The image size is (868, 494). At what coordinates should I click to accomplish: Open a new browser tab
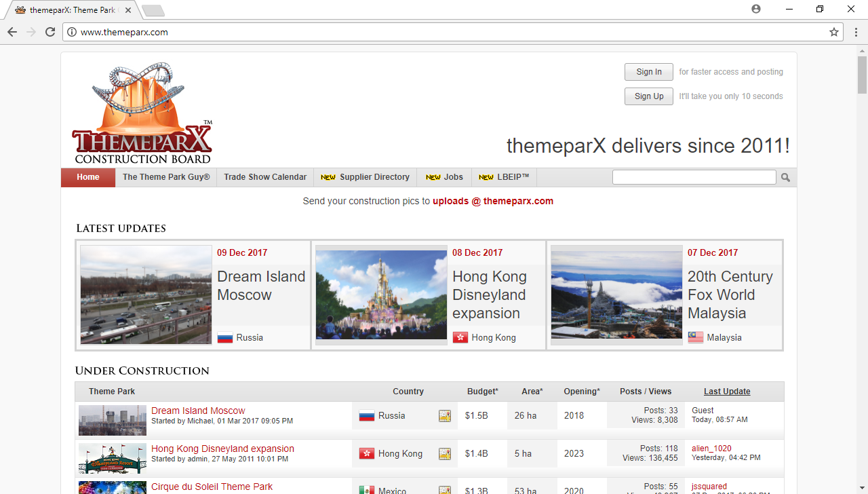(x=153, y=10)
